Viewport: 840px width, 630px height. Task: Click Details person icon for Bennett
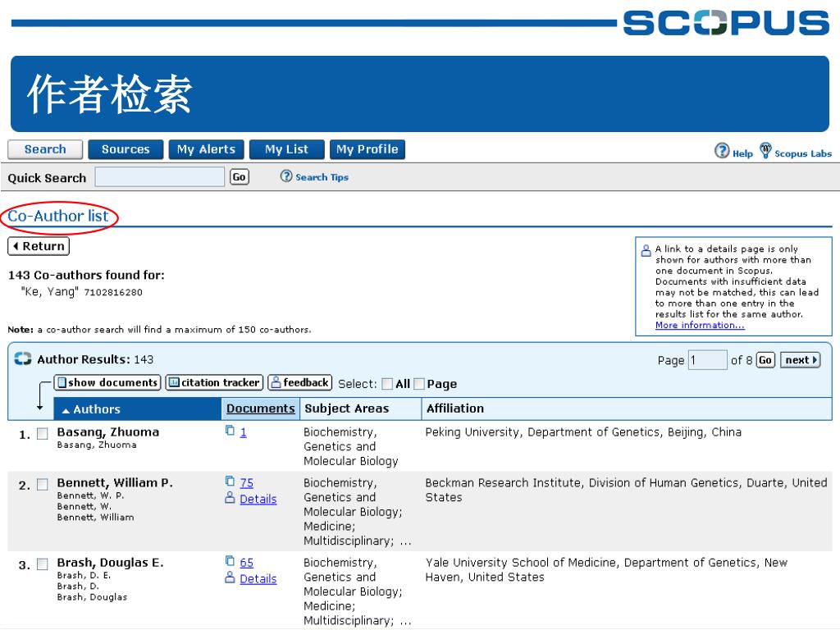(230, 498)
